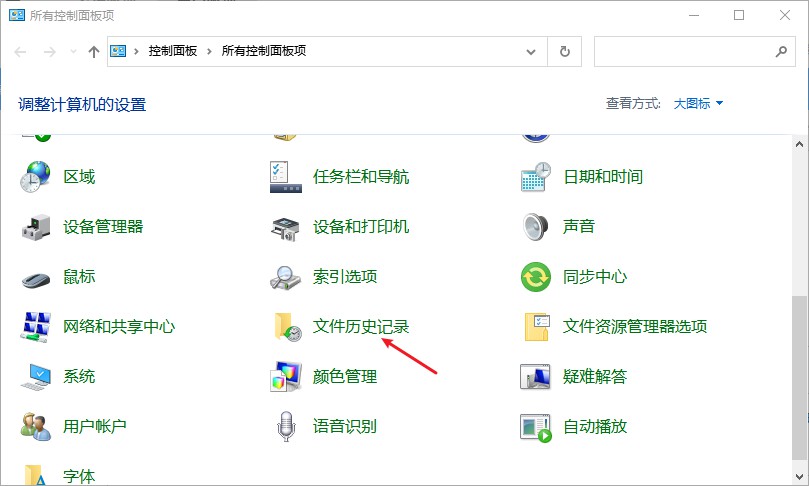Go up one level with up arrow
This screenshot has height=486, width=809.
[x=93, y=51]
